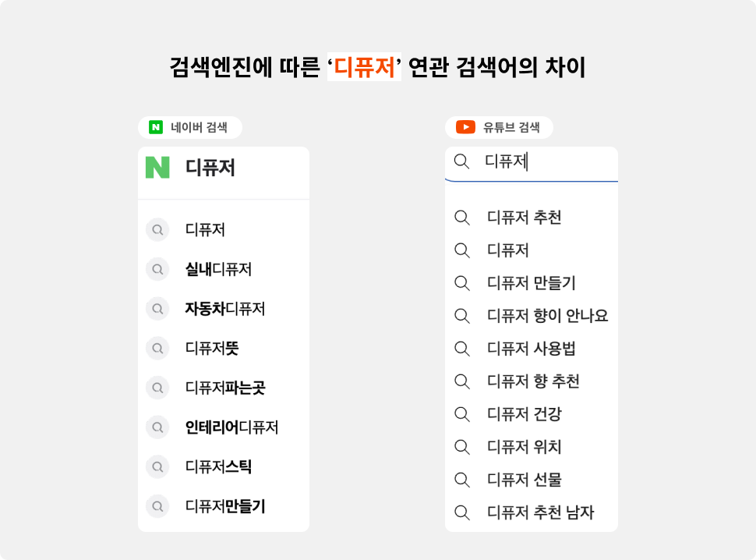Pick the 디퓨저 사용법 YouTube suggestion

[x=532, y=349]
